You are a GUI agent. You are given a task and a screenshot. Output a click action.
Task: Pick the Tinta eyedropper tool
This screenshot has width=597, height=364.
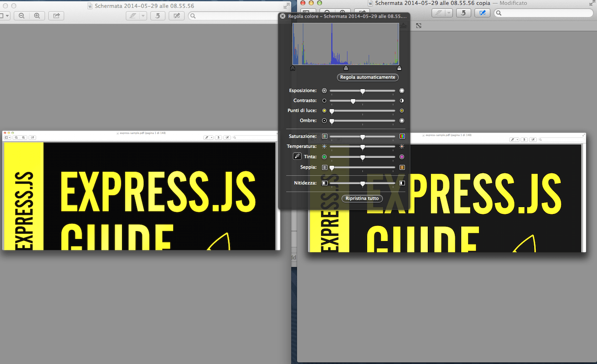coord(297,156)
